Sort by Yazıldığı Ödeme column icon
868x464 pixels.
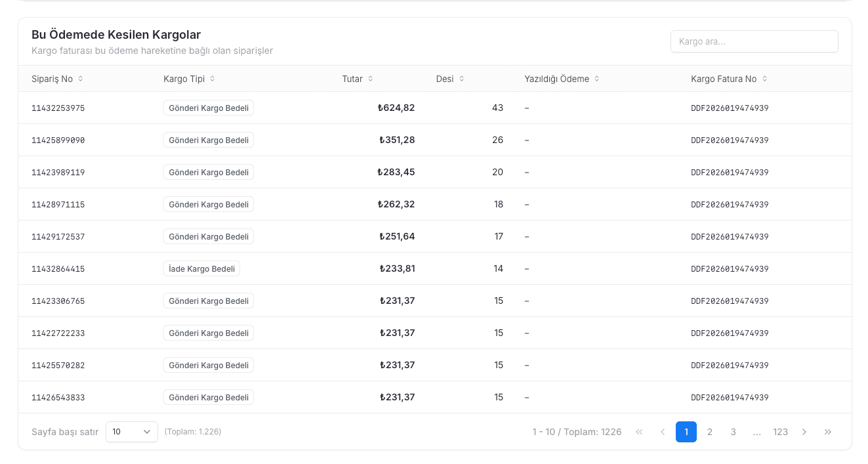597,79
